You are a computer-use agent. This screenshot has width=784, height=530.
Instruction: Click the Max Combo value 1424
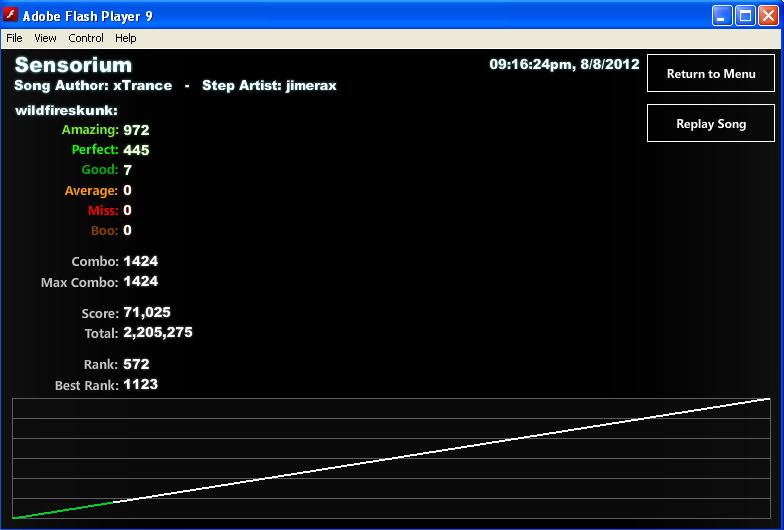pos(140,282)
